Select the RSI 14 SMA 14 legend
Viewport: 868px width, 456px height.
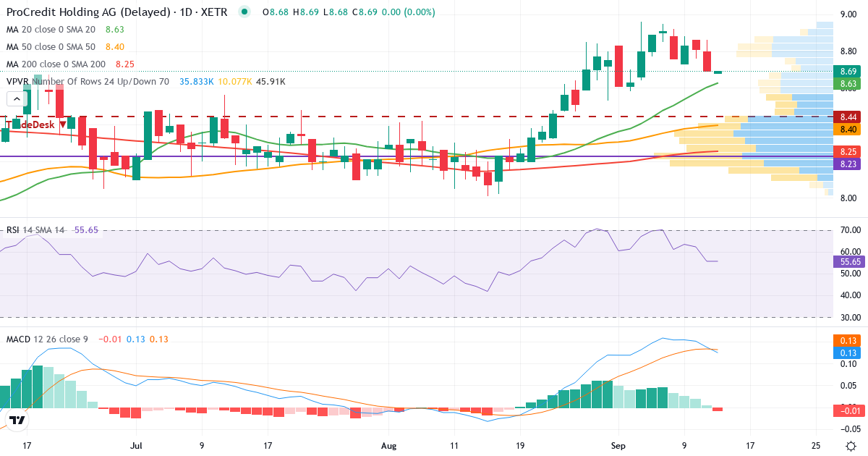pos(35,230)
